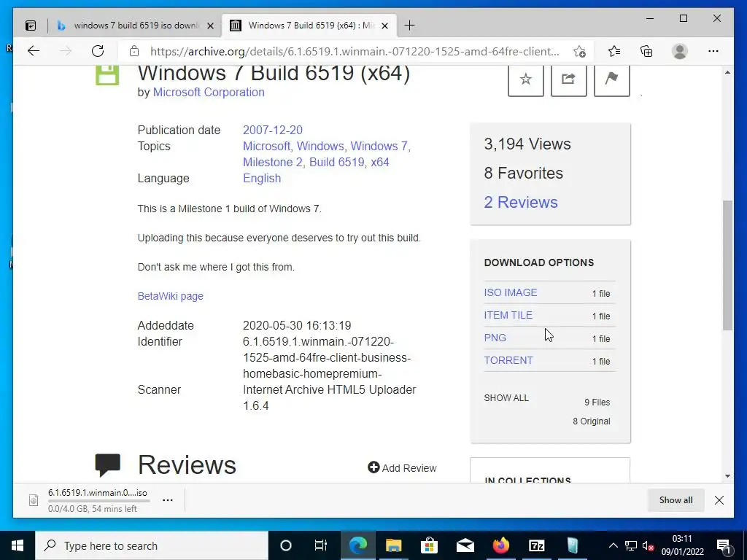
Task: Open the BetaWiki page link
Action: point(171,296)
